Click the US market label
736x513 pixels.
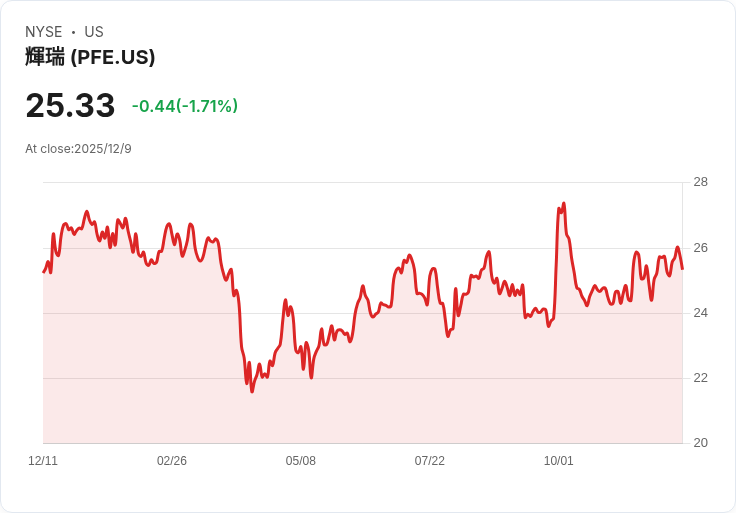click(94, 32)
